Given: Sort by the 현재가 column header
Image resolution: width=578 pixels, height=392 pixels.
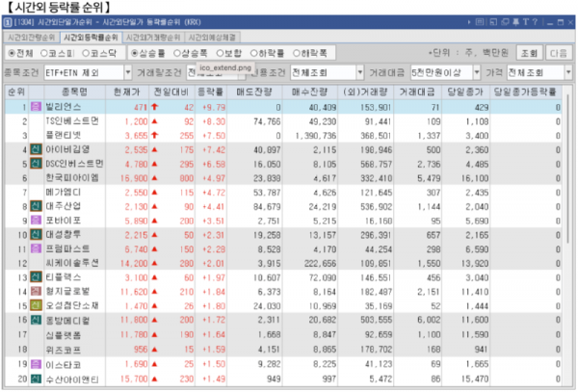Looking at the screenshot, I should (127, 92).
